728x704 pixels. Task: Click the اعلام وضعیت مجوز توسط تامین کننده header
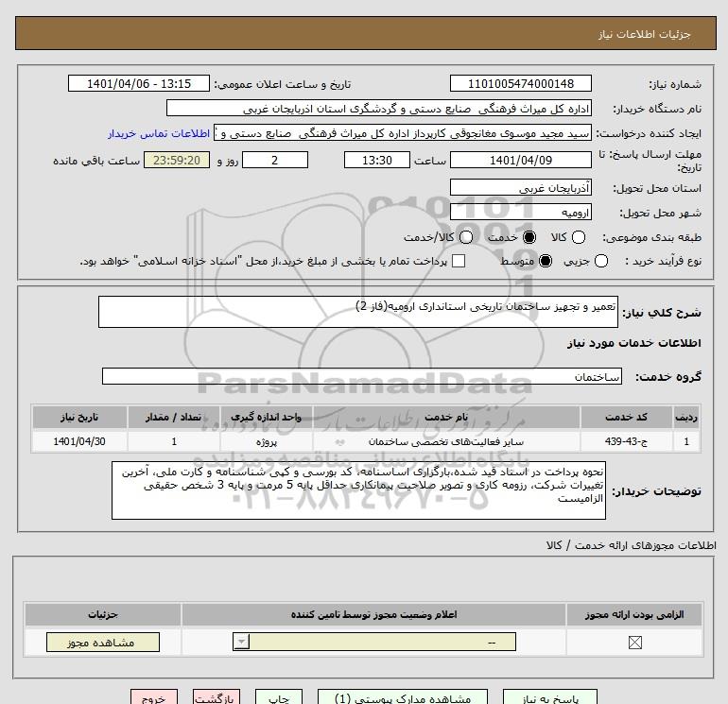[x=373, y=614]
